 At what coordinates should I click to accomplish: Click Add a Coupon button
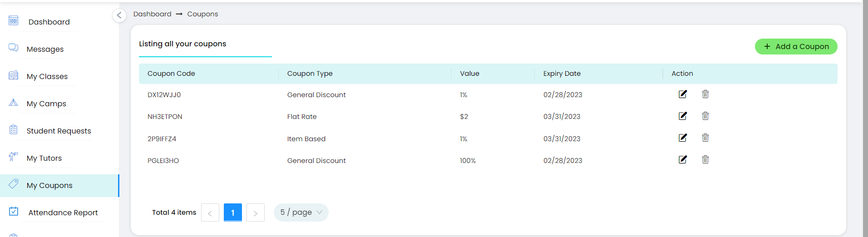796,46
